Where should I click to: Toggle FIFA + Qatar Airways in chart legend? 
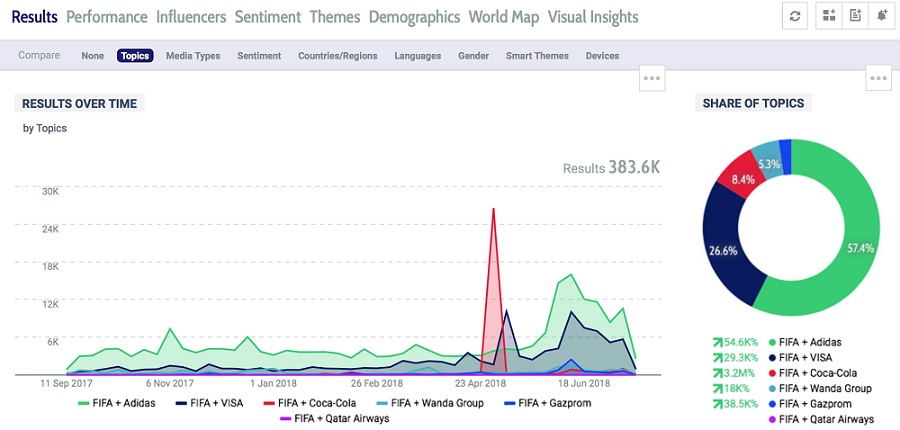click(334, 419)
